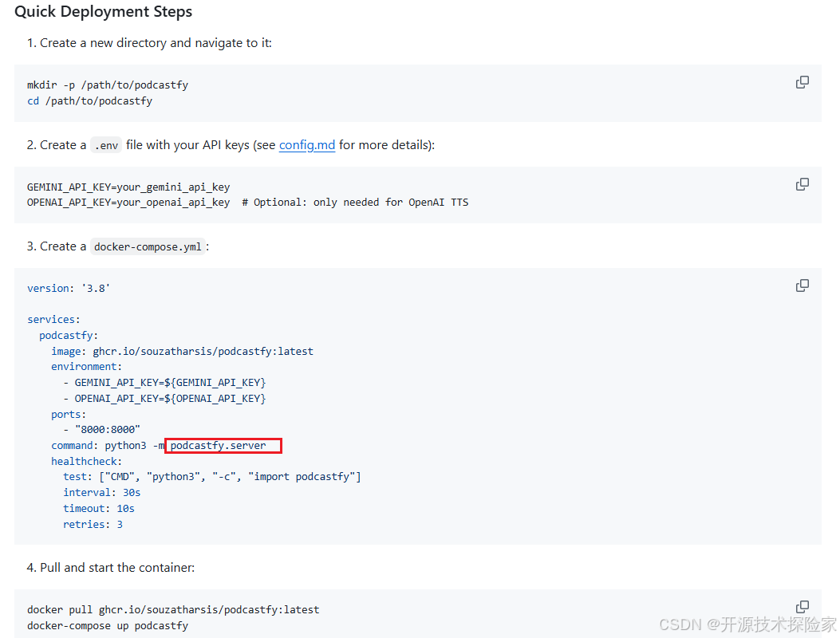This screenshot has height=638, width=840.
Task: Click the 'interval: 30s' line
Action: click(x=102, y=493)
